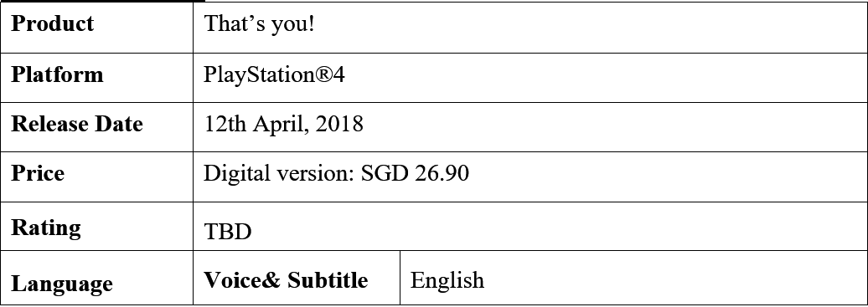Click the Release Date label cell
Viewport: 868px width, 307px height.
[96, 127]
